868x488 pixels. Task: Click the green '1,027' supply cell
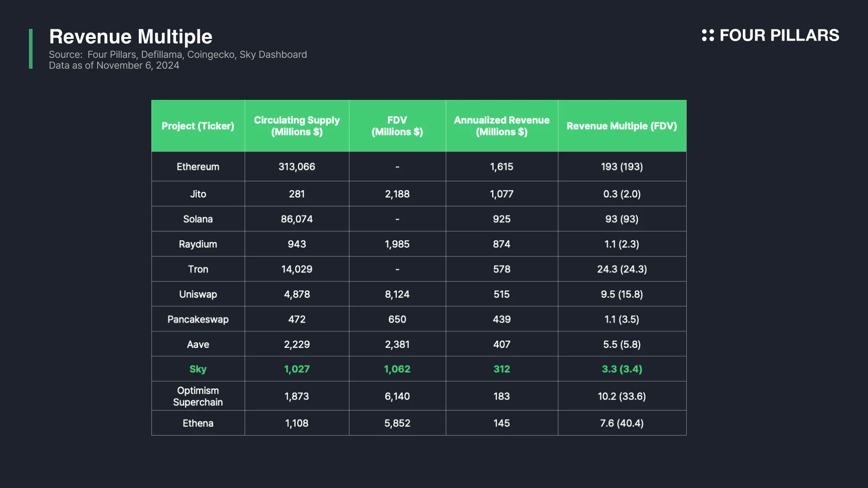(297, 369)
